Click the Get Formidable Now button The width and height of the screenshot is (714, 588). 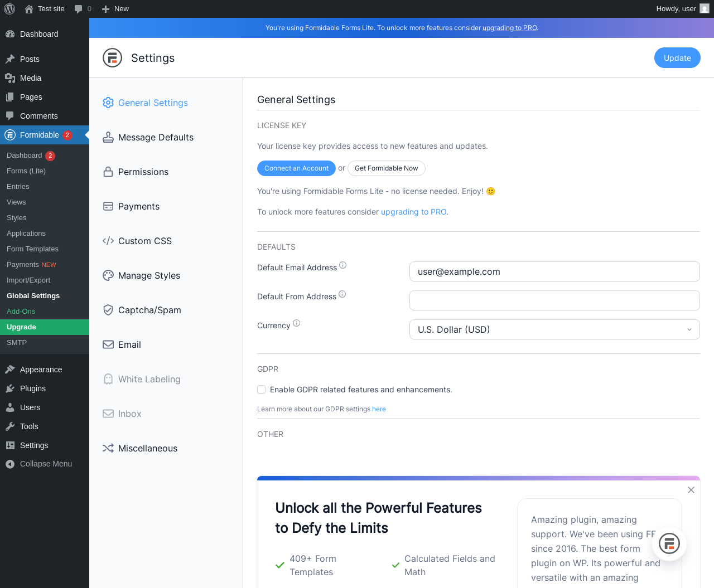[x=386, y=168]
